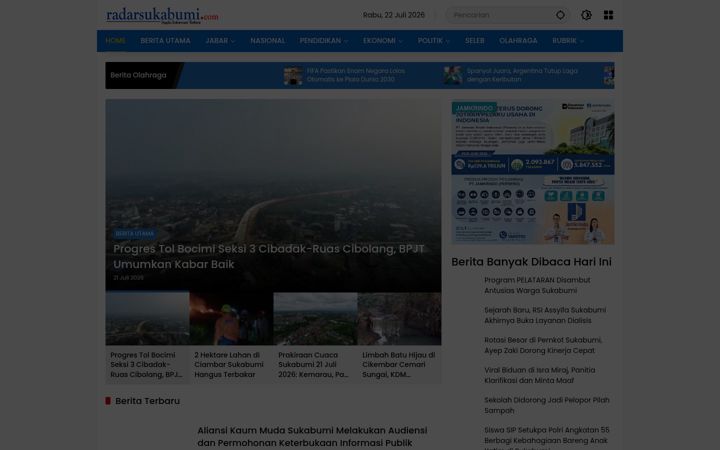This screenshot has width=720, height=450.
Task: Open SELEB menu item
Action: tap(475, 41)
